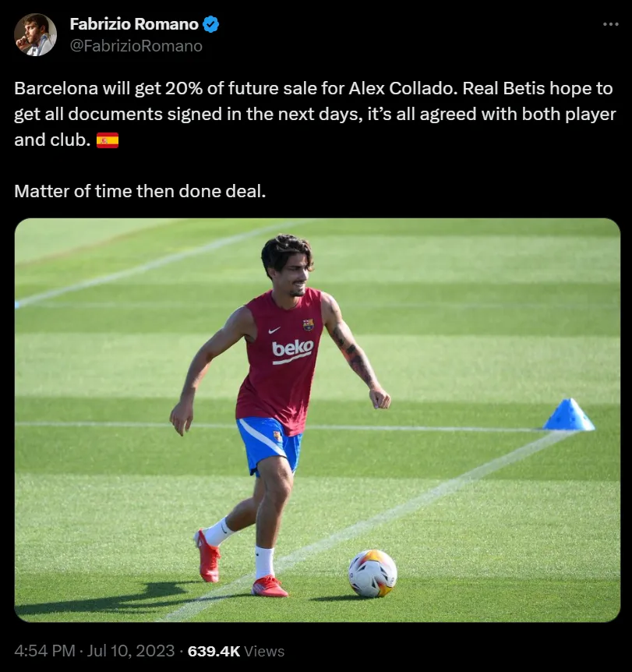Open the Fabrizio Romano display name

coord(134,24)
